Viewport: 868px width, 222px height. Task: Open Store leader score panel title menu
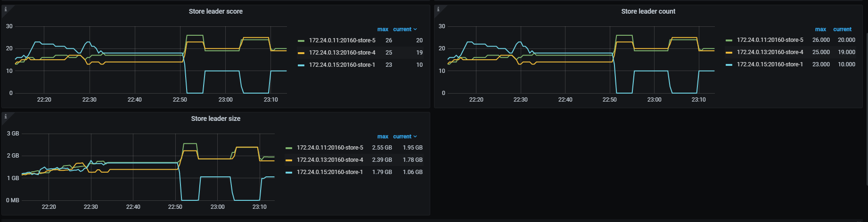pos(216,11)
